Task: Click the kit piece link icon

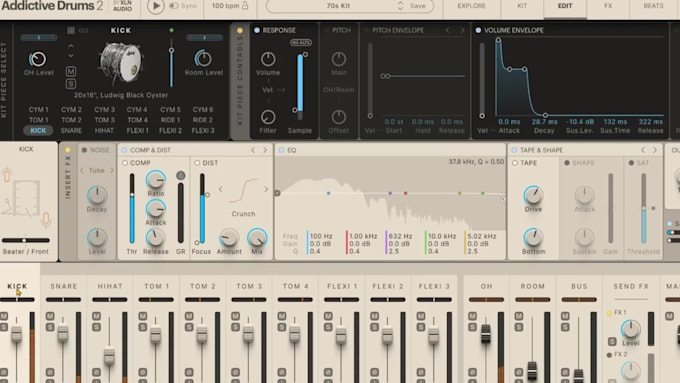Action: point(83,30)
